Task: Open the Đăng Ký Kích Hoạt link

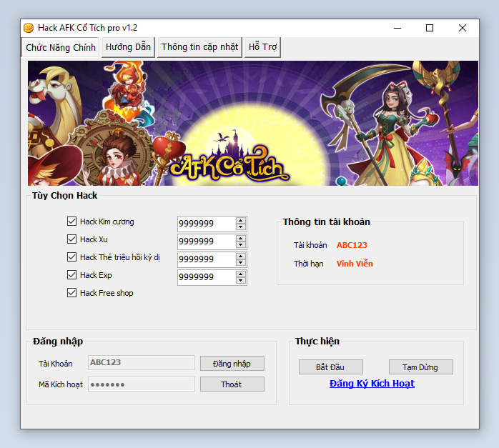Action: click(x=372, y=384)
